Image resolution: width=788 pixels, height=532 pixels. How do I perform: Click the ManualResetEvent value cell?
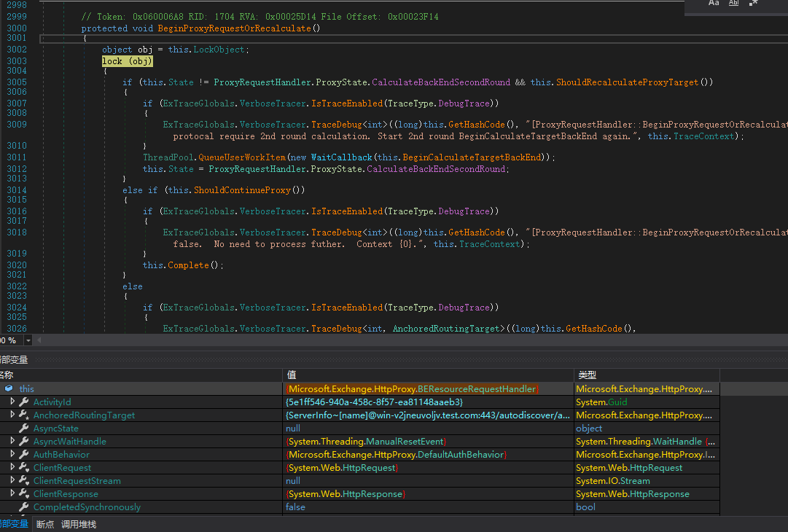(x=367, y=441)
